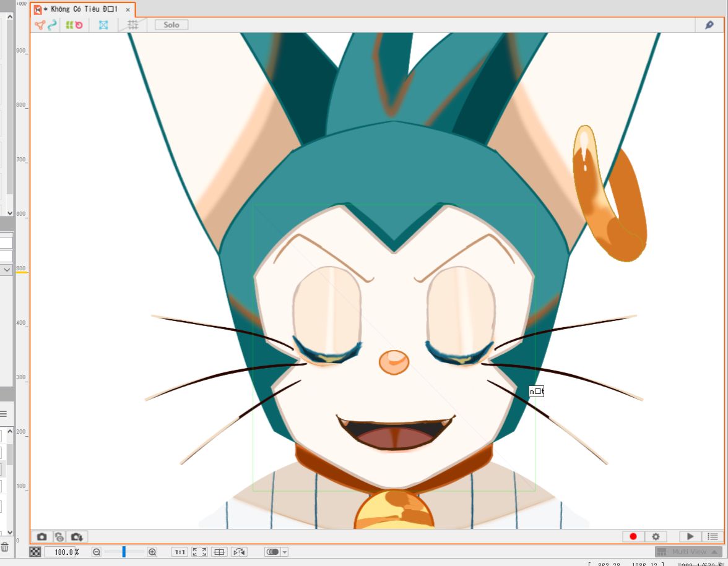The image size is (728, 566).
Task: Click the pin icon in the view toolbar
Action: [x=709, y=25]
